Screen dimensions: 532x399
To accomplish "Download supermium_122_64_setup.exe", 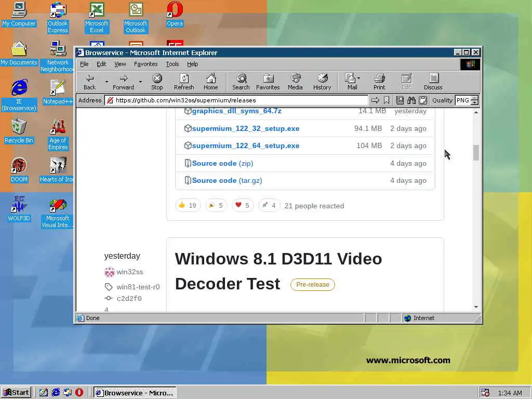I will tap(246, 145).
